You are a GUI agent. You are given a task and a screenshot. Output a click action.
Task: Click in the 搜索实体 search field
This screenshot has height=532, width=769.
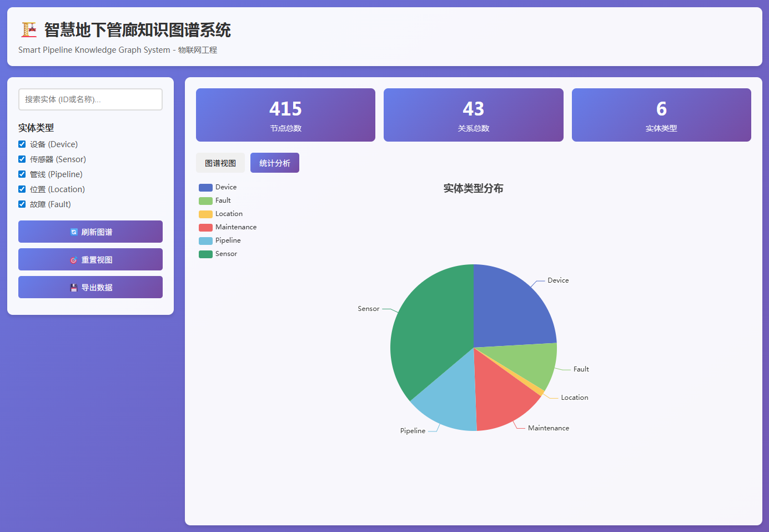coord(91,99)
